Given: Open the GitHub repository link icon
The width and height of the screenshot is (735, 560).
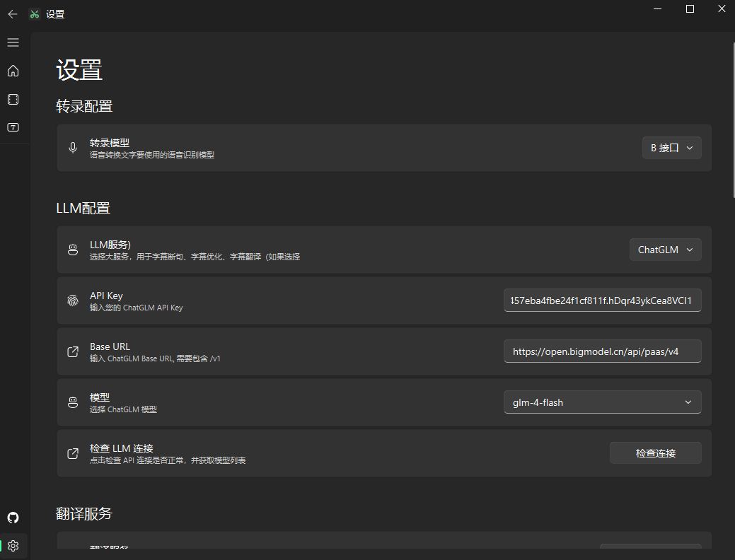Looking at the screenshot, I should point(12,518).
